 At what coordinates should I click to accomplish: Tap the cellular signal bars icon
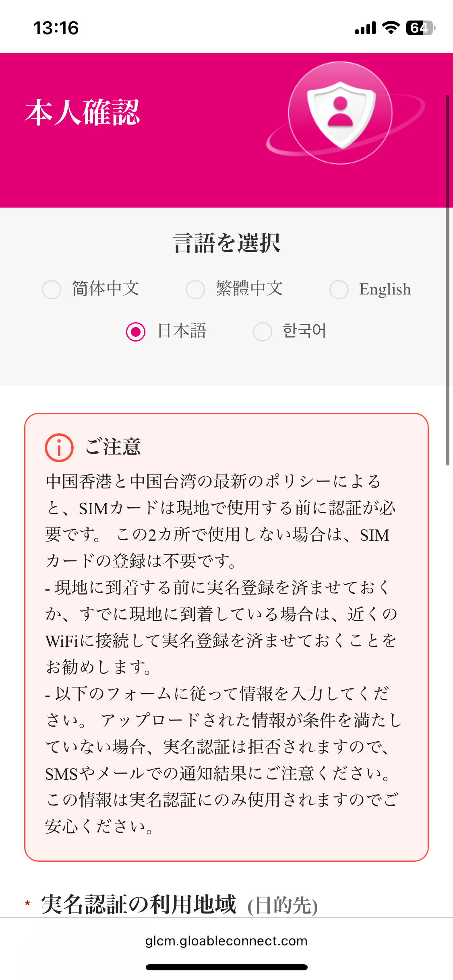pyautogui.click(x=365, y=28)
